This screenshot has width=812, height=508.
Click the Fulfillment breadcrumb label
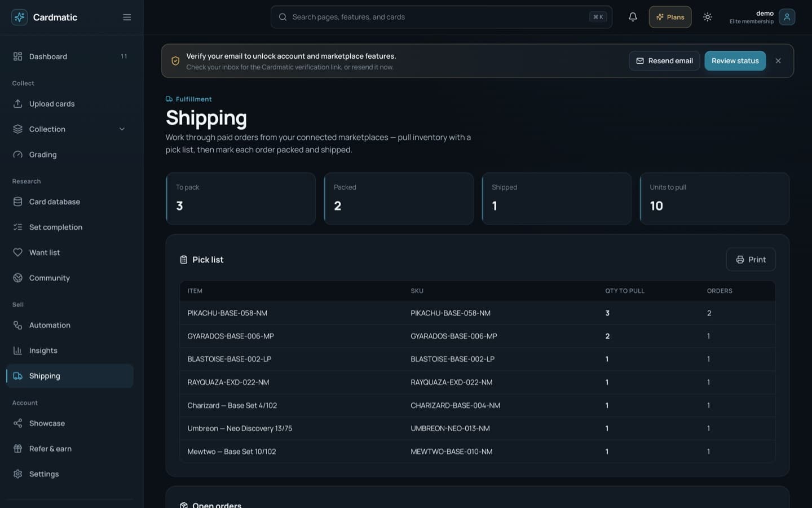(193, 99)
